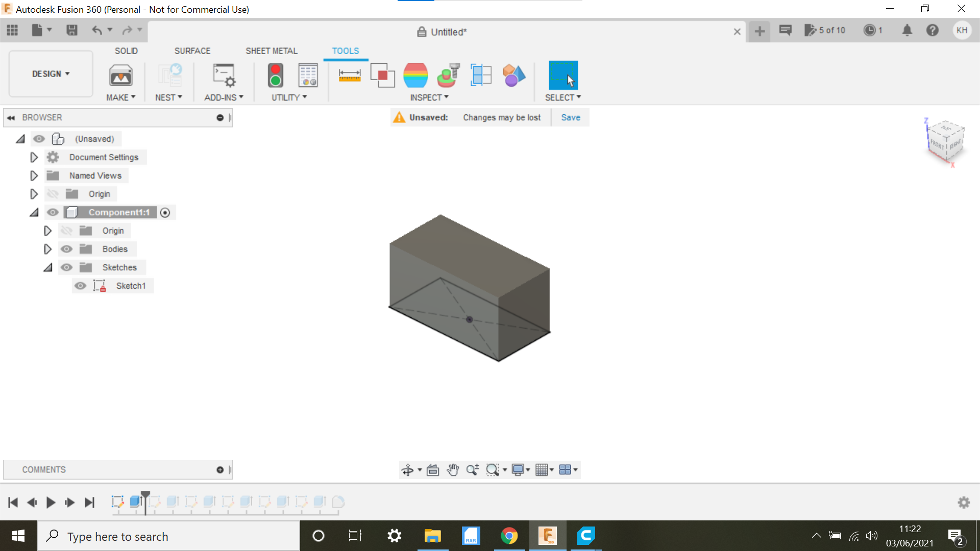The image size is (980, 551).
Task: Select the Measure tool
Action: pos(350,75)
